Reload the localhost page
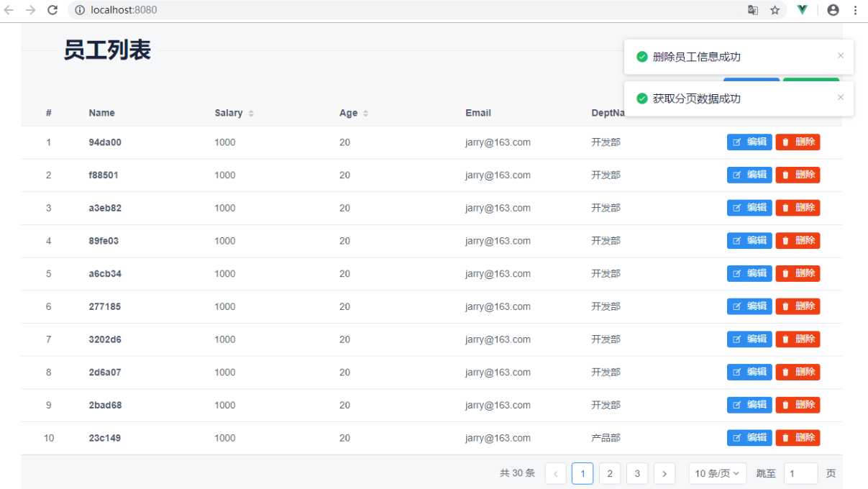Viewport: 868px width, 489px height. pyautogui.click(x=52, y=10)
